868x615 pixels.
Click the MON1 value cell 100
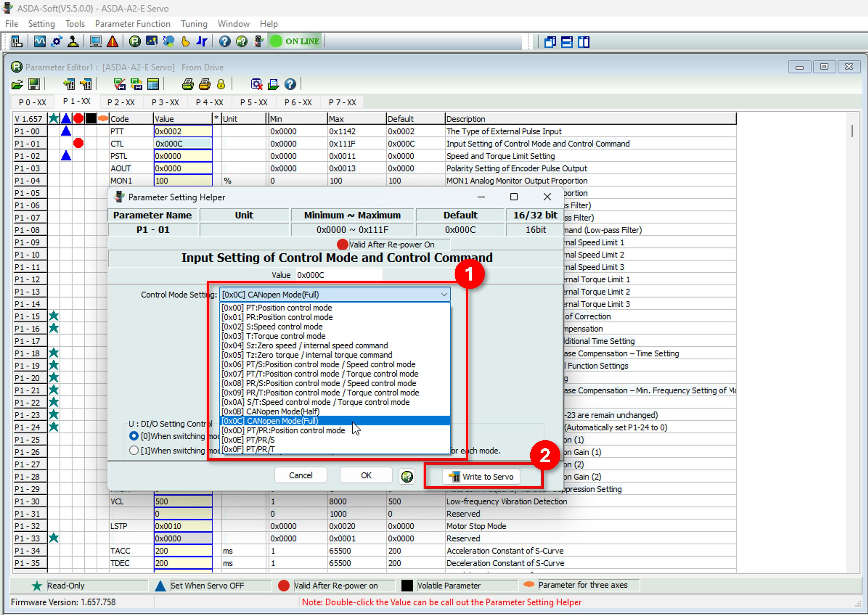(x=183, y=181)
